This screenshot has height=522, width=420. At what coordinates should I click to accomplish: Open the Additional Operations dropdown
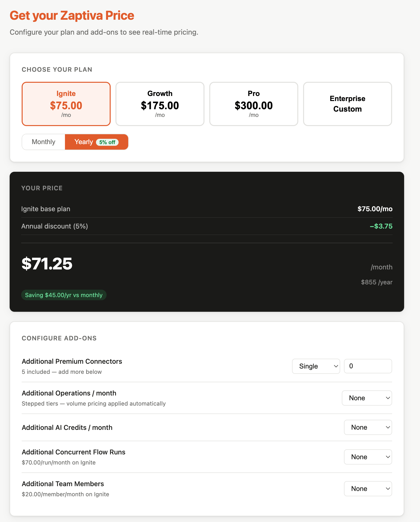[x=367, y=398]
